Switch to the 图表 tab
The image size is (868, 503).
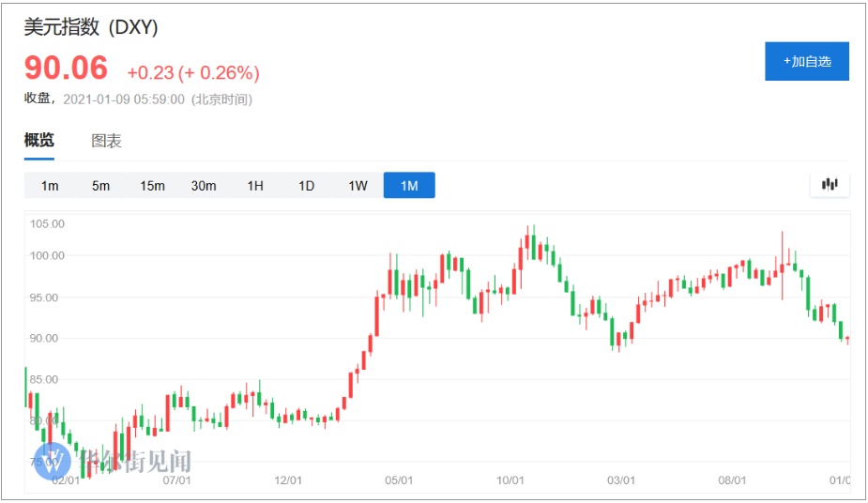pyautogui.click(x=106, y=142)
